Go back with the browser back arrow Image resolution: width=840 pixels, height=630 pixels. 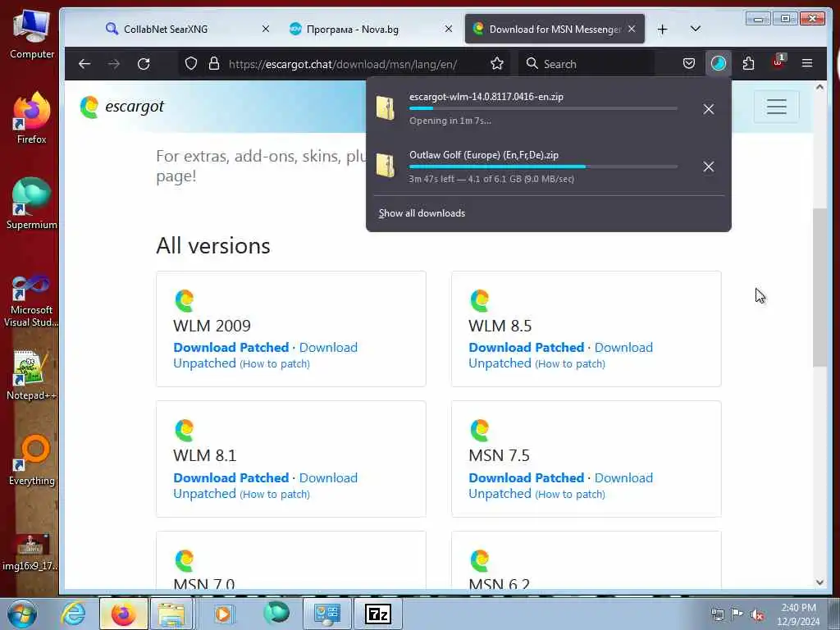click(84, 64)
